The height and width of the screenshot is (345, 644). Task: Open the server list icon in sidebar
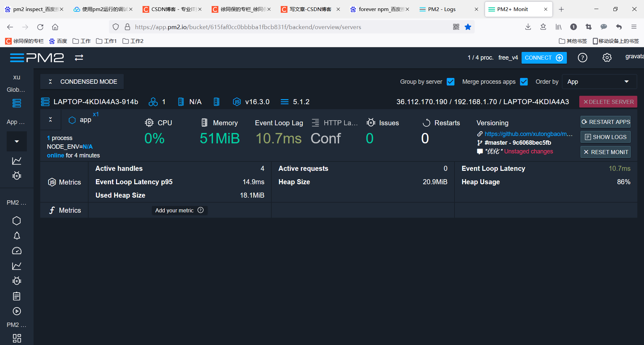[17, 103]
